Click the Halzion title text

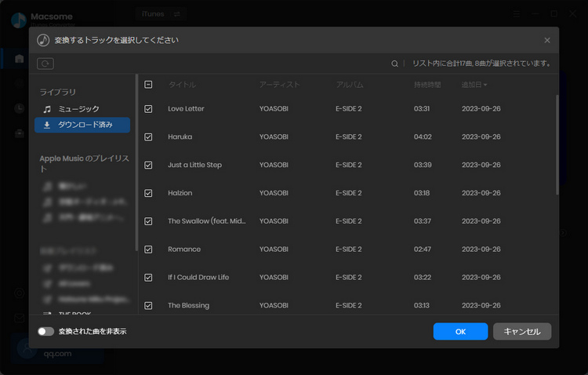coord(180,193)
